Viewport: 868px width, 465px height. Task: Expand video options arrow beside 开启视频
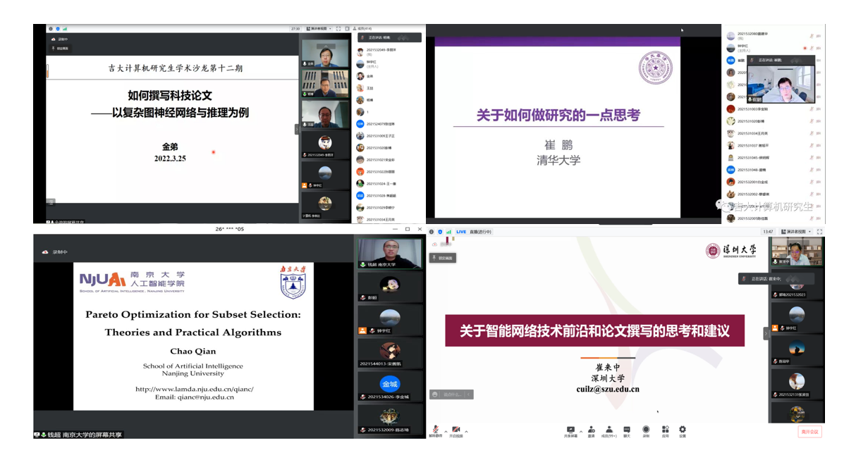tap(466, 431)
